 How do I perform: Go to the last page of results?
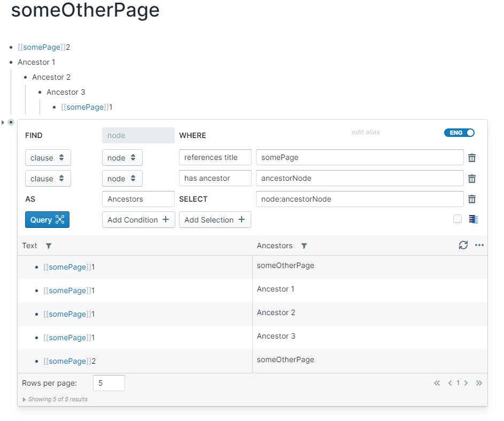[479, 383]
